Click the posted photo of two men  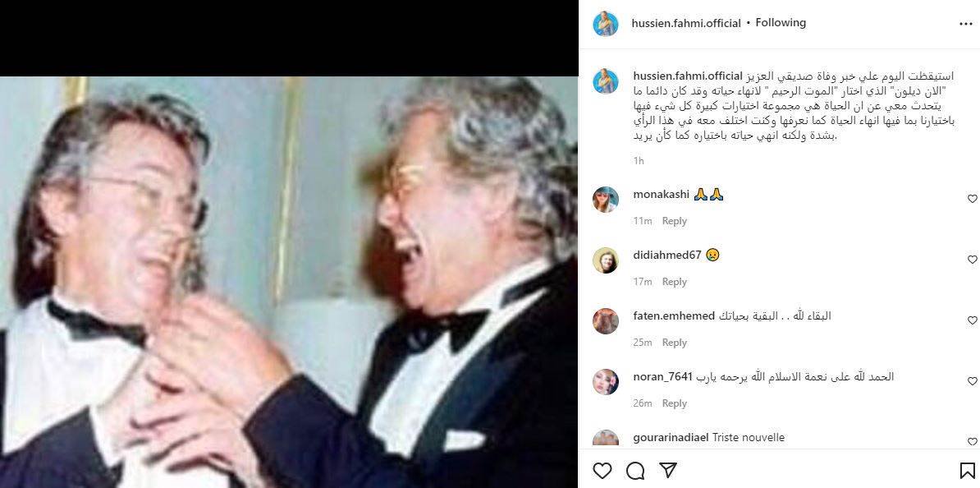click(x=289, y=282)
